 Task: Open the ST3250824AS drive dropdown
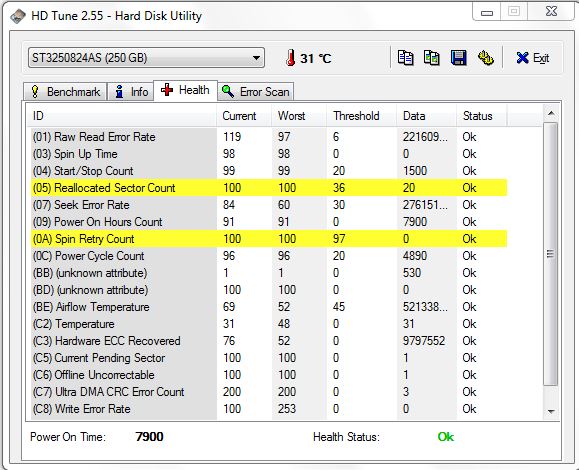pyautogui.click(x=146, y=58)
